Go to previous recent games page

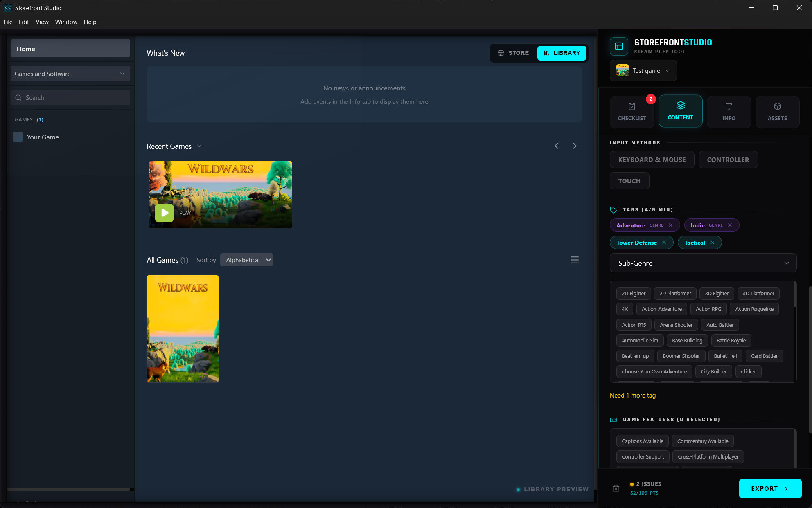(556, 146)
